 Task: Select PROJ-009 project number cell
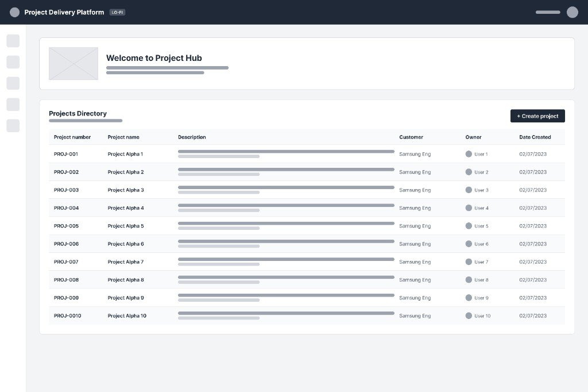67,298
